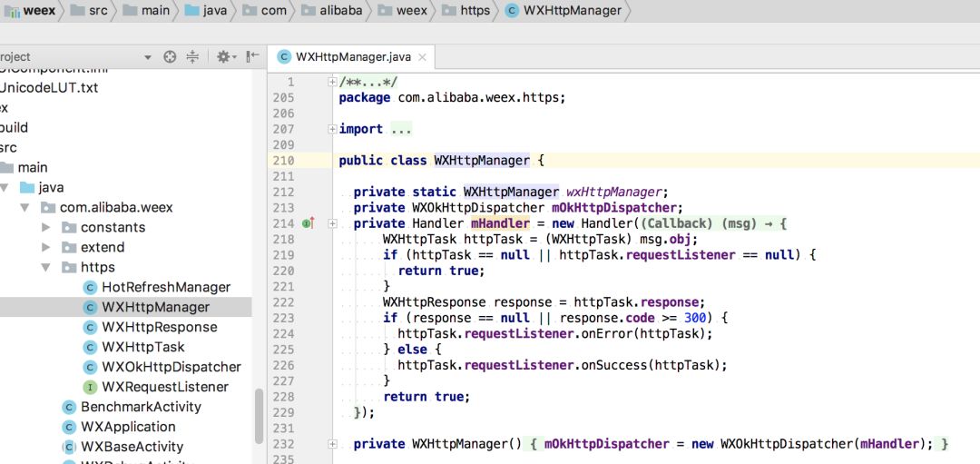Open WXOkHttpDispatcher class
This screenshot has width=980, height=464.
pyautogui.click(x=171, y=367)
